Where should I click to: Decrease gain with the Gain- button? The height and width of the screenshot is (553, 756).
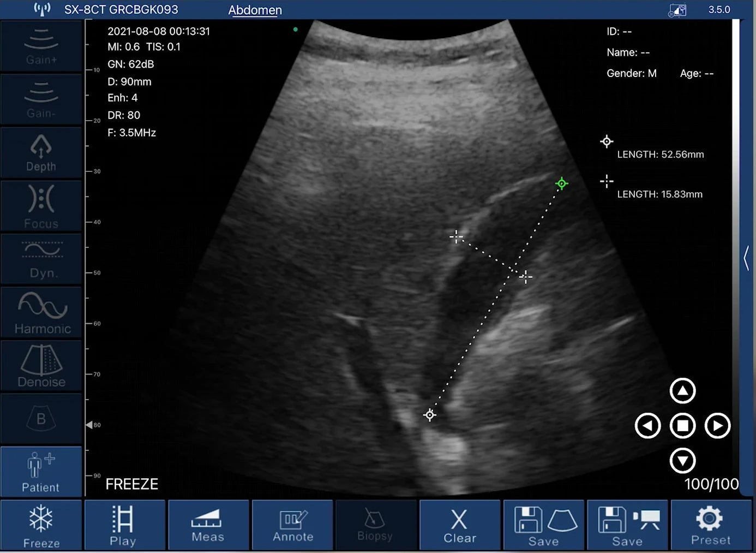(41, 100)
